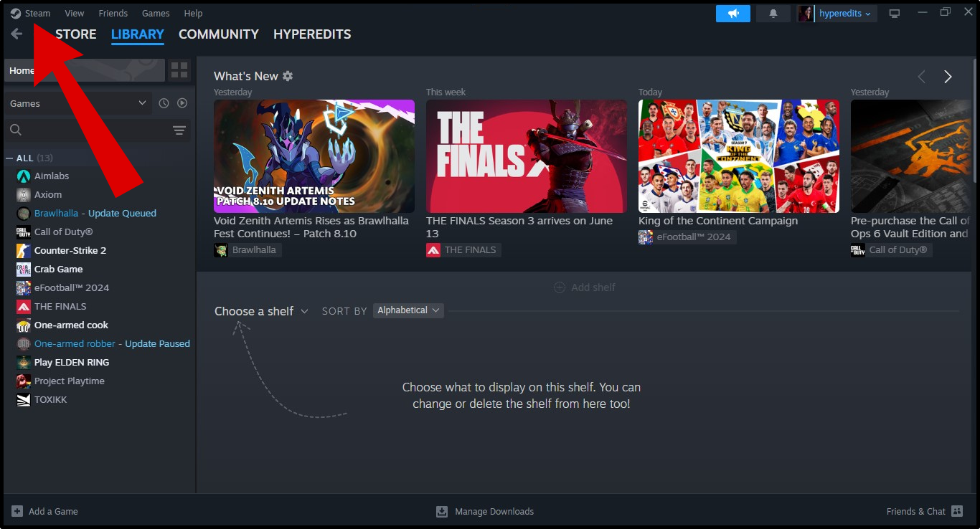
Task: Select Call of Duty in library
Action: tap(63, 232)
